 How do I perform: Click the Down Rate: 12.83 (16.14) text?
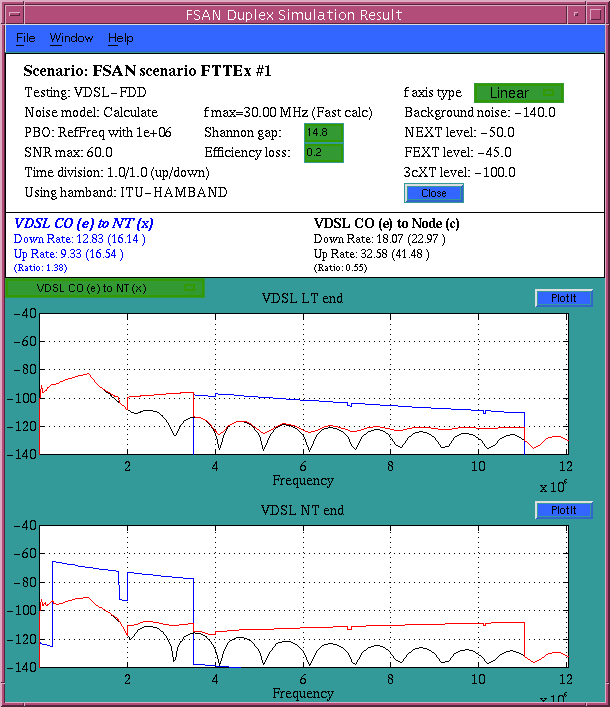tap(79, 239)
